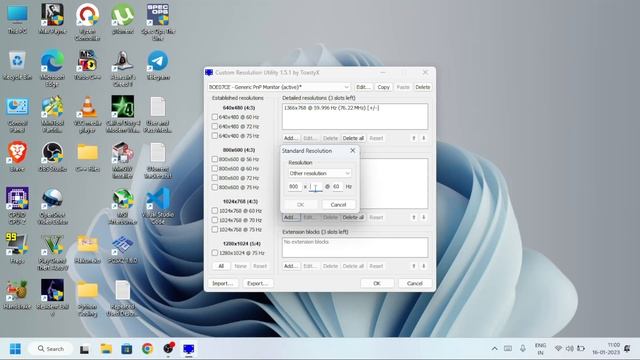This screenshot has height=360, width=640.
Task: Open the Control Panel desktop icon
Action: click(x=17, y=113)
